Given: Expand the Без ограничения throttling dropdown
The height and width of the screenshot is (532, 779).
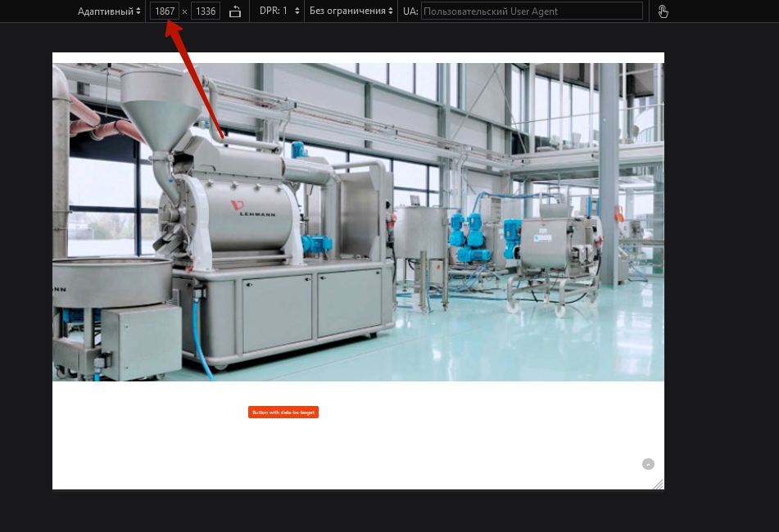Looking at the screenshot, I should tap(351, 11).
